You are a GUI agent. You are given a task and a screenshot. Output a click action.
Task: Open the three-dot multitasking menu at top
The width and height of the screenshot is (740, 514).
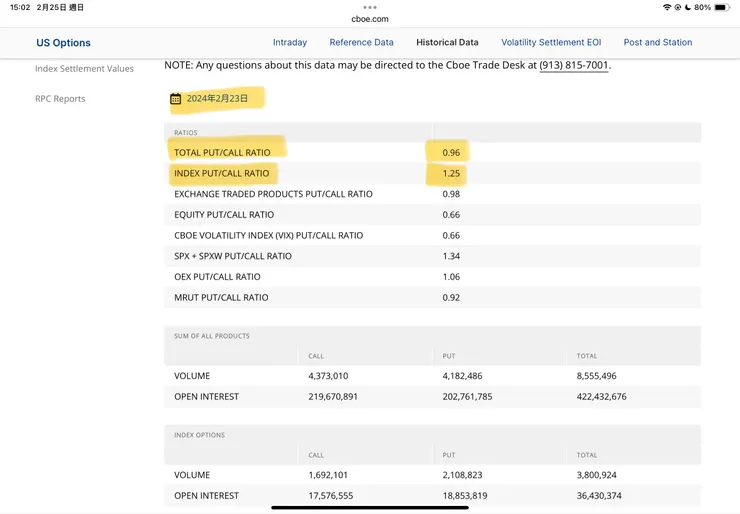(x=370, y=7)
